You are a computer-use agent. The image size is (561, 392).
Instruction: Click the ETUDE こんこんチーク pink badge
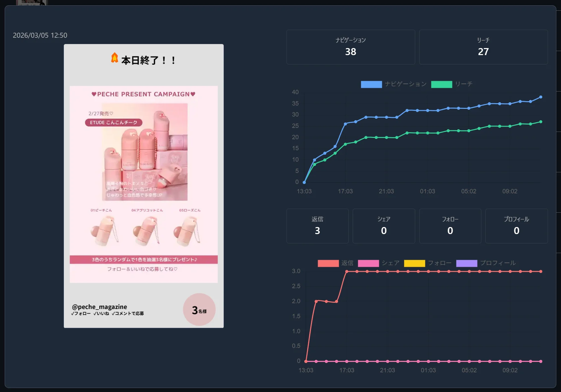[x=114, y=123]
